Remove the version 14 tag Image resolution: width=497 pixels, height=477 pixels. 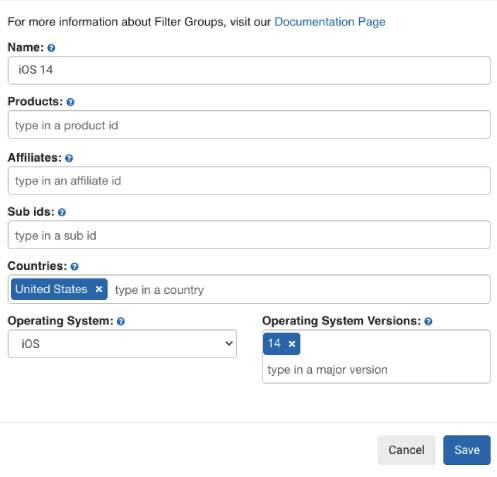(x=292, y=344)
